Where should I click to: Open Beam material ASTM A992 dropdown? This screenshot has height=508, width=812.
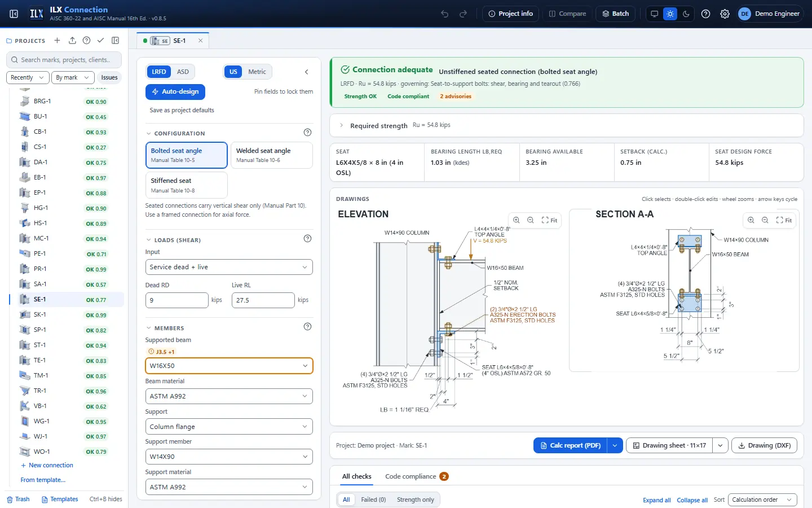[x=229, y=396]
